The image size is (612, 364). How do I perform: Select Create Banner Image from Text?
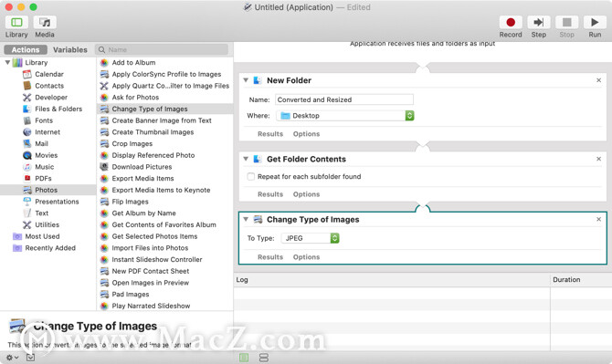[x=162, y=120]
